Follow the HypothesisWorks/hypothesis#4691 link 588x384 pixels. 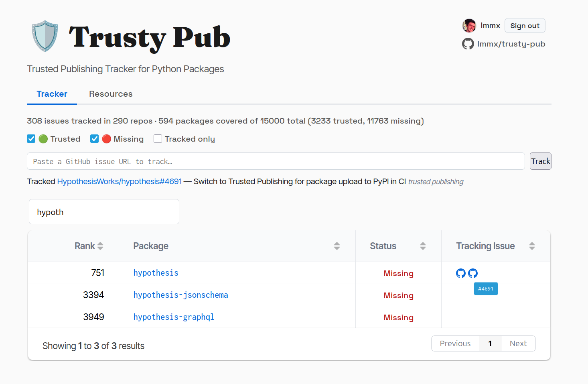pos(120,181)
